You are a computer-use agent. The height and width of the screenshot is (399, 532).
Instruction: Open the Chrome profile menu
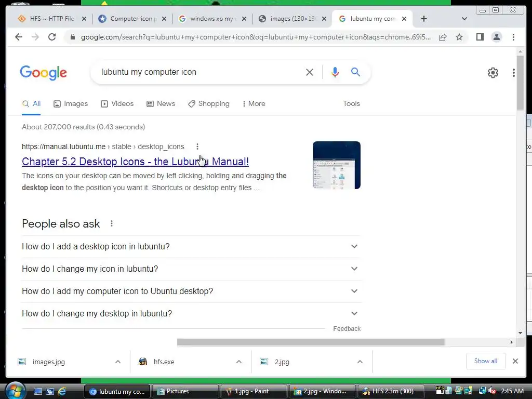[496, 37]
